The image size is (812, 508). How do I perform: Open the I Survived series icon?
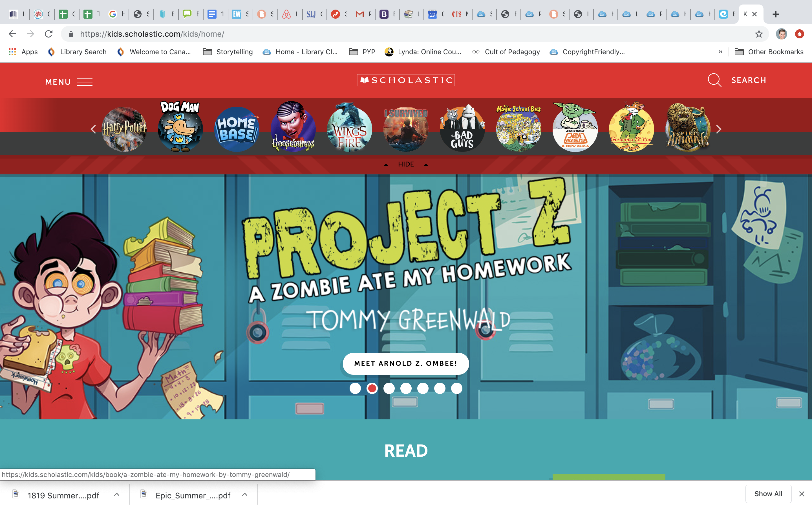(406, 129)
